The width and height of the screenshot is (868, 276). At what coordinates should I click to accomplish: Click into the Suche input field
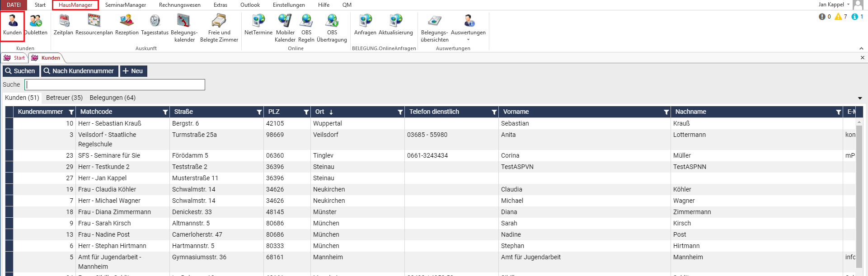coord(115,85)
